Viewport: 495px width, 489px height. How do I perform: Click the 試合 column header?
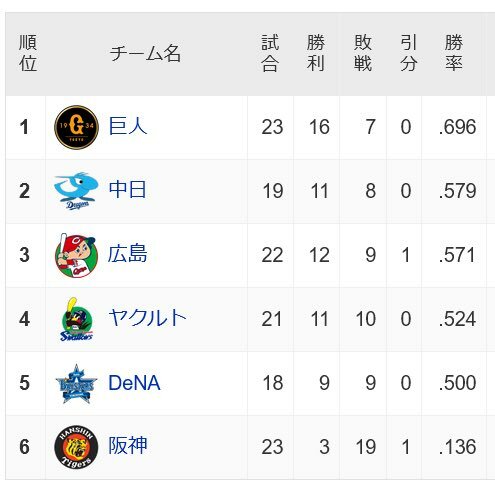270,53
